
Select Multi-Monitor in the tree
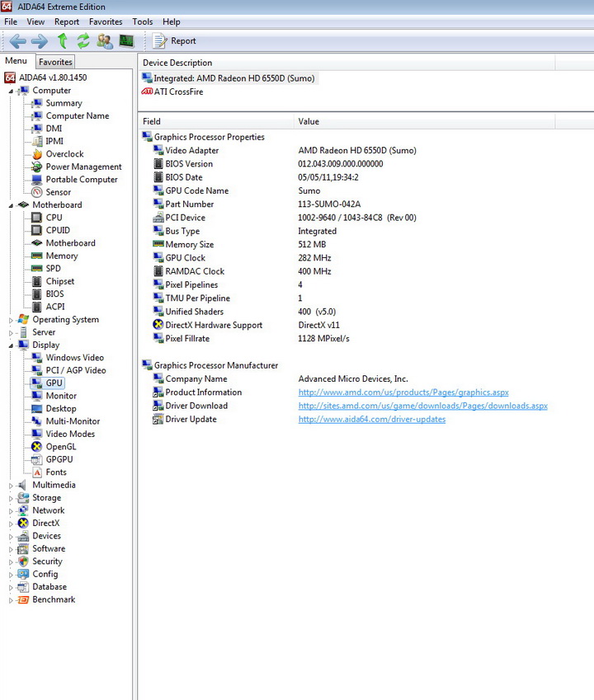tap(73, 421)
